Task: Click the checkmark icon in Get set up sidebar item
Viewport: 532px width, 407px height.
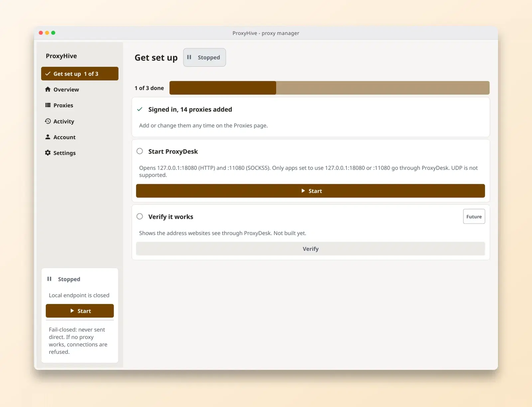Action: pyautogui.click(x=48, y=74)
